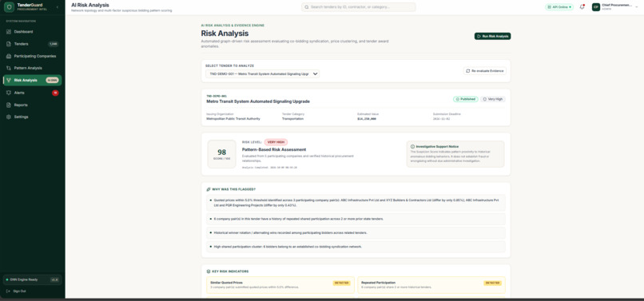The image size is (644, 301).
Task: Click the high shared participation cluster finding
Action: (x=356, y=247)
